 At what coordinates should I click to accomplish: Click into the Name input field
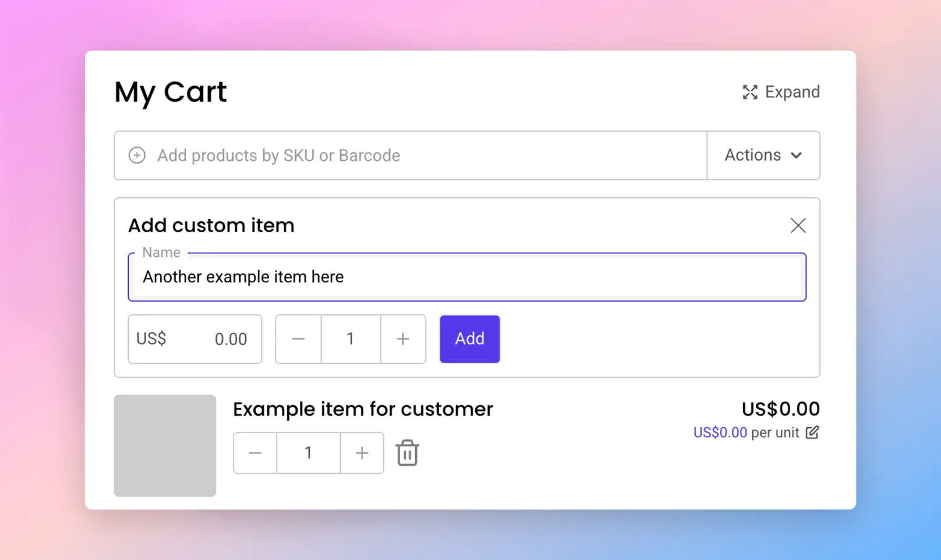[x=467, y=277]
